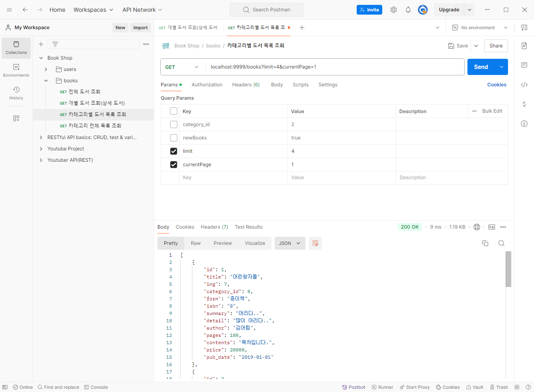
Task: Click the response body scrollbar thumb
Action: tap(508, 269)
